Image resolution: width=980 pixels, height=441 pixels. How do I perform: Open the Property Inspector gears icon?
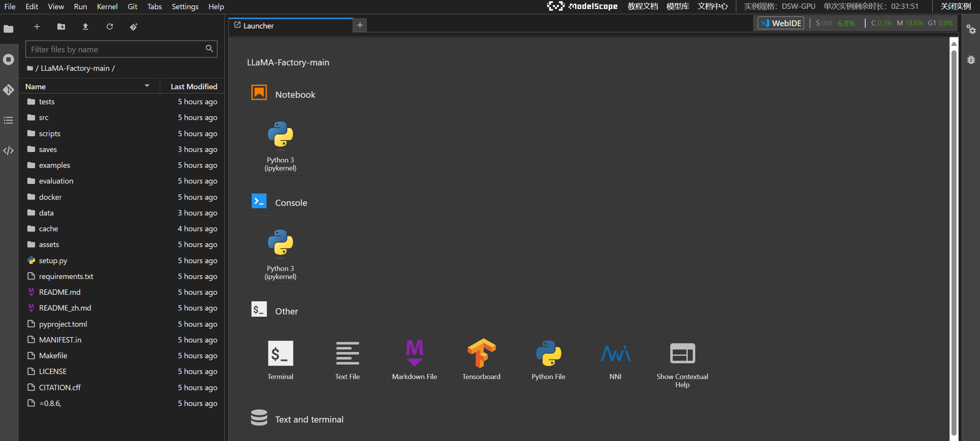coord(971,29)
